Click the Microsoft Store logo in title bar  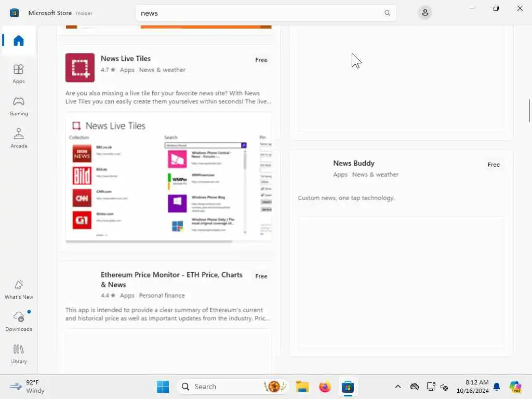[x=14, y=13]
